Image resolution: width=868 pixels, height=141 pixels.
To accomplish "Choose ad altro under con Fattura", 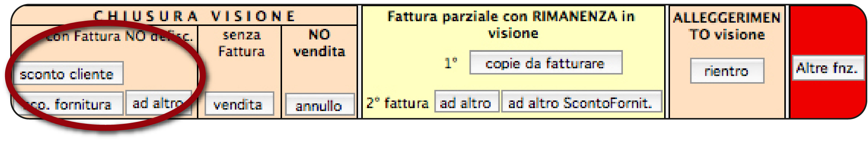I will point(159,104).
